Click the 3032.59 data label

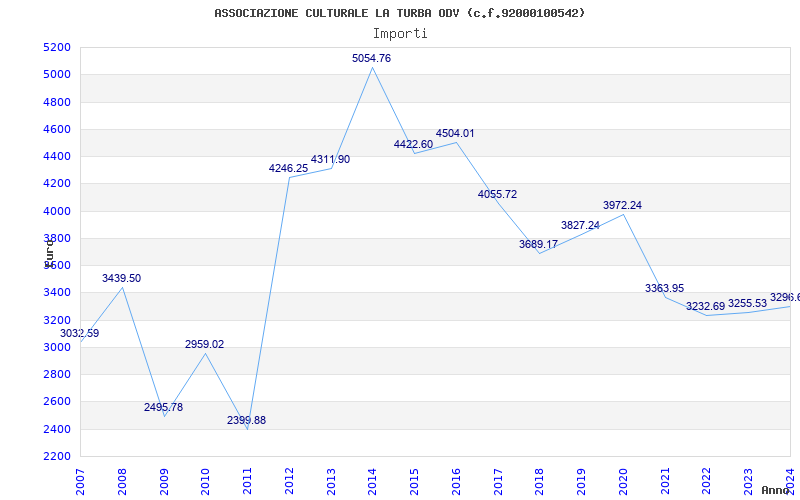80,333
